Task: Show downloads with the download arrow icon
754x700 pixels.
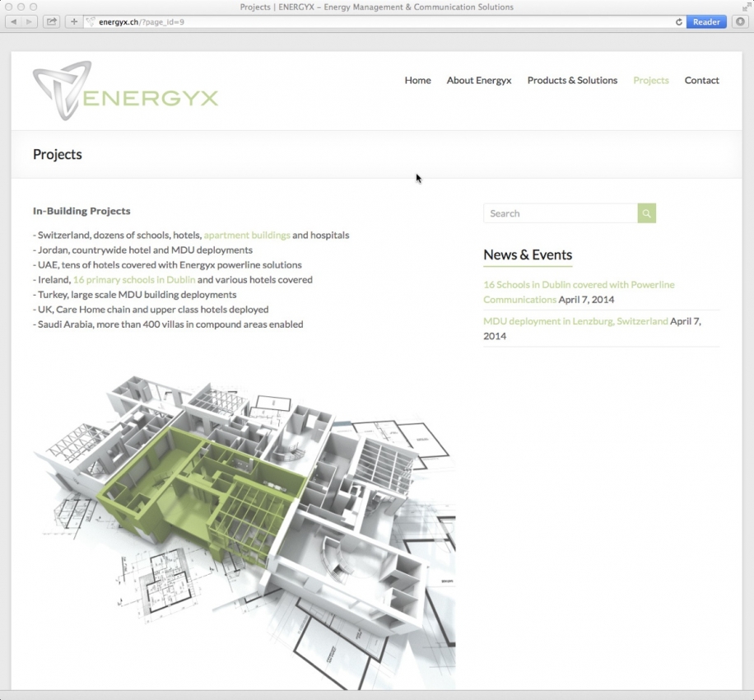Action: point(740,21)
